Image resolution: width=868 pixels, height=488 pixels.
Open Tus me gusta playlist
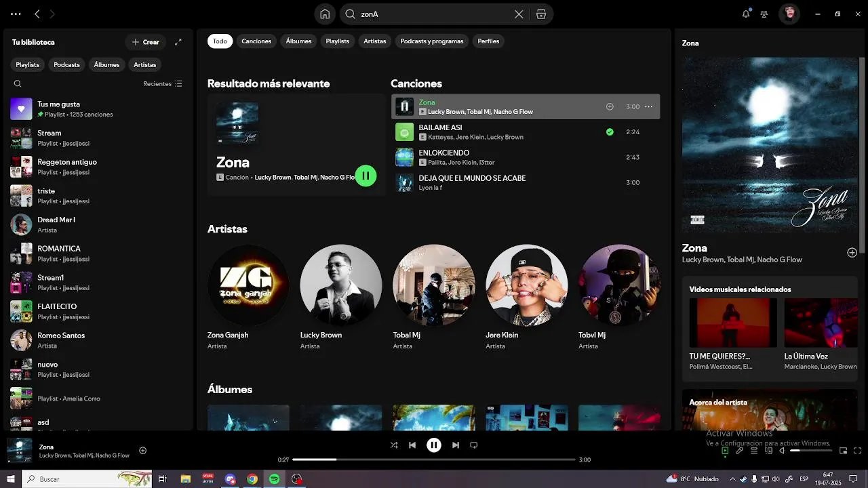tap(98, 109)
